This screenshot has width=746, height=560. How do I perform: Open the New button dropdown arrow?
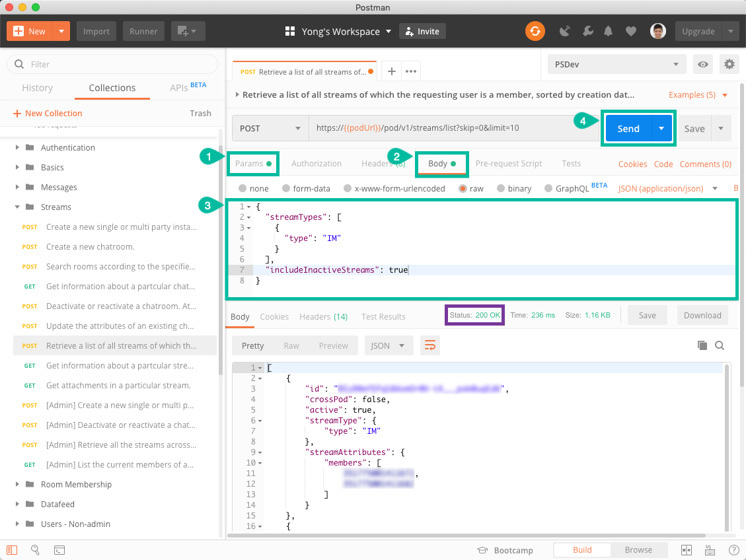click(61, 32)
